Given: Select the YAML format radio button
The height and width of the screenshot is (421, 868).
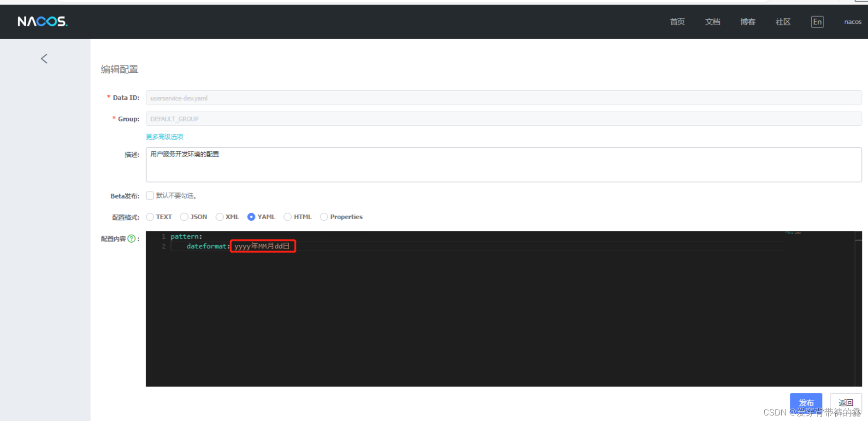Looking at the screenshot, I should pos(251,217).
